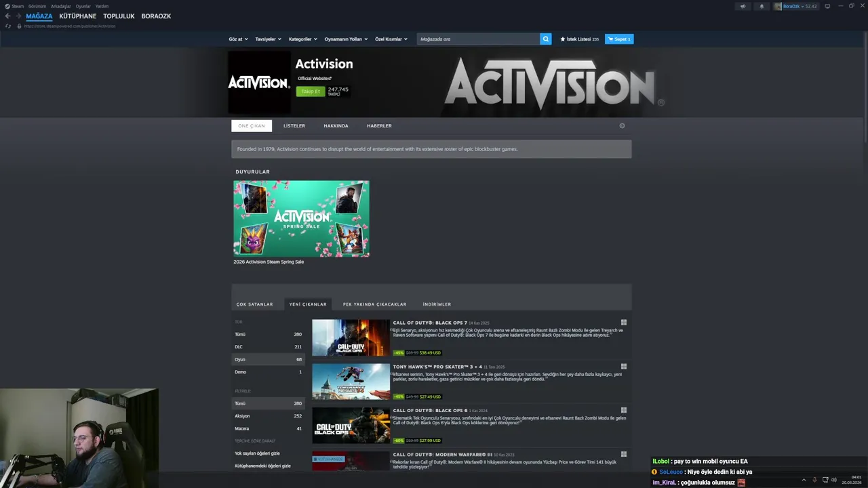Select the ÖNE ÇIKAN tab
The image size is (868, 488).
tap(252, 125)
